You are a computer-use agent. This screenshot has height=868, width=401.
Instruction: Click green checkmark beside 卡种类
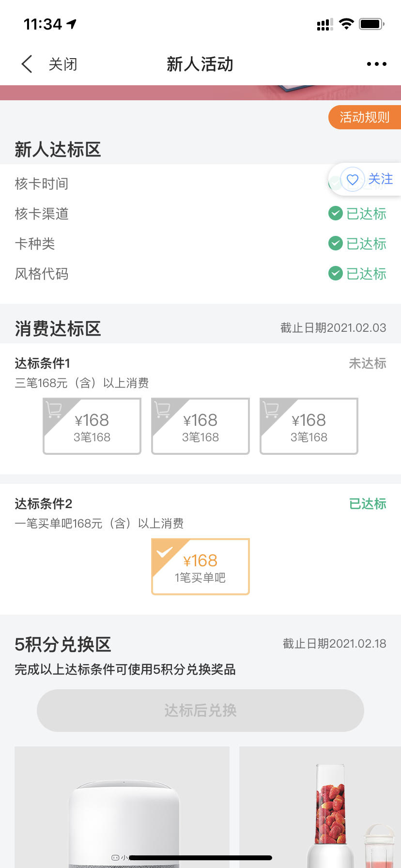335,243
